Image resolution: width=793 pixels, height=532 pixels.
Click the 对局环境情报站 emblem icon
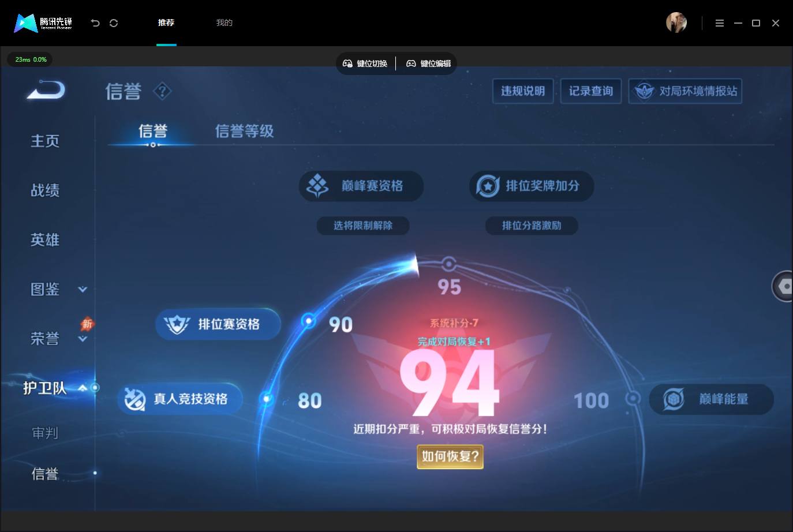click(644, 91)
